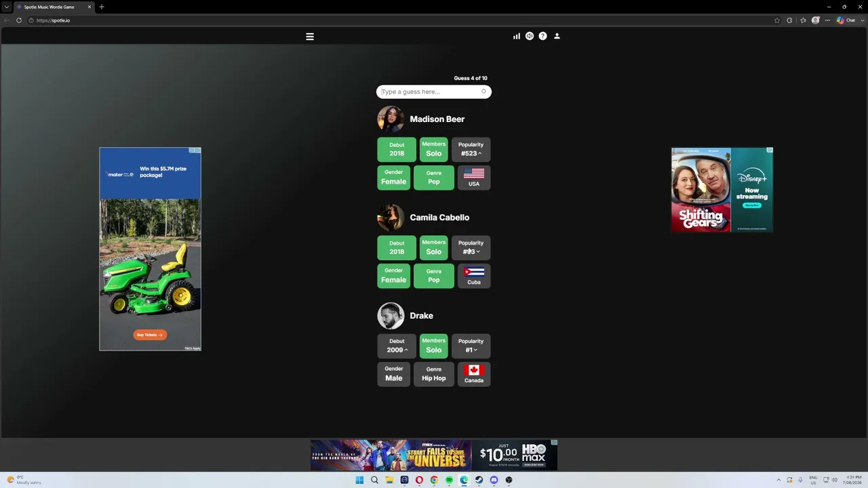Show hidden system tray icons
This screenshot has width=868, height=488.
click(778, 481)
